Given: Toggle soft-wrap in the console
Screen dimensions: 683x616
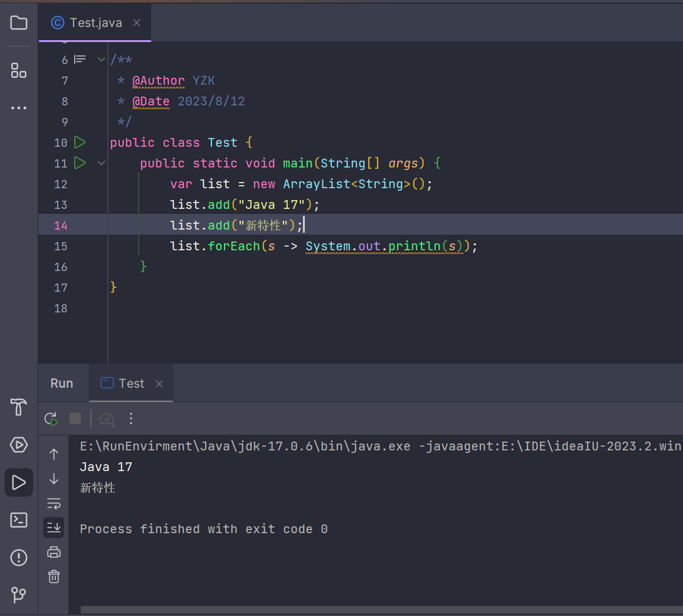Looking at the screenshot, I should (54, 503).
